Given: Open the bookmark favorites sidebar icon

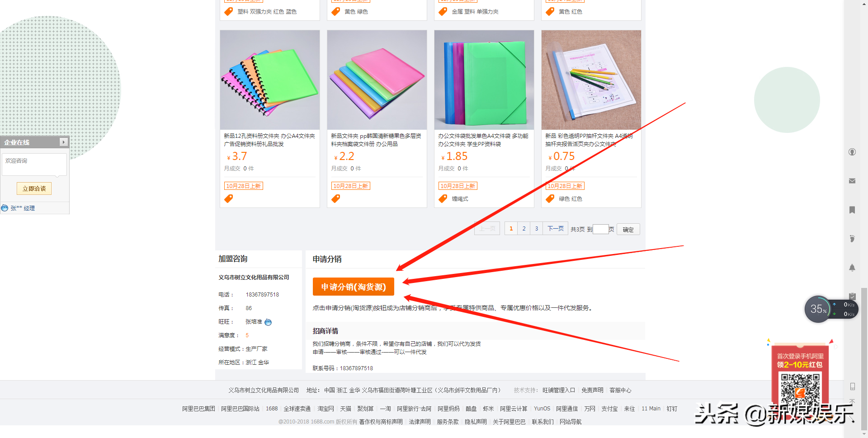Looking at the screenshot, I should 852,210.
